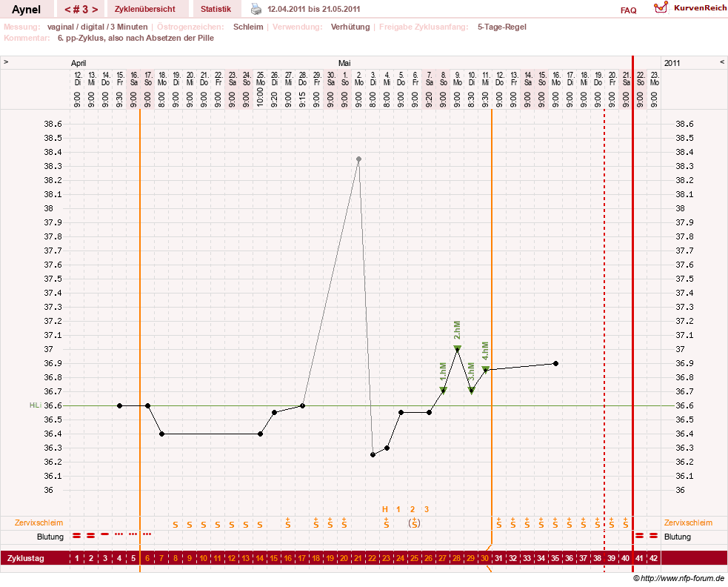Click the orange H mucus peak marker

(x=385, y=509)
